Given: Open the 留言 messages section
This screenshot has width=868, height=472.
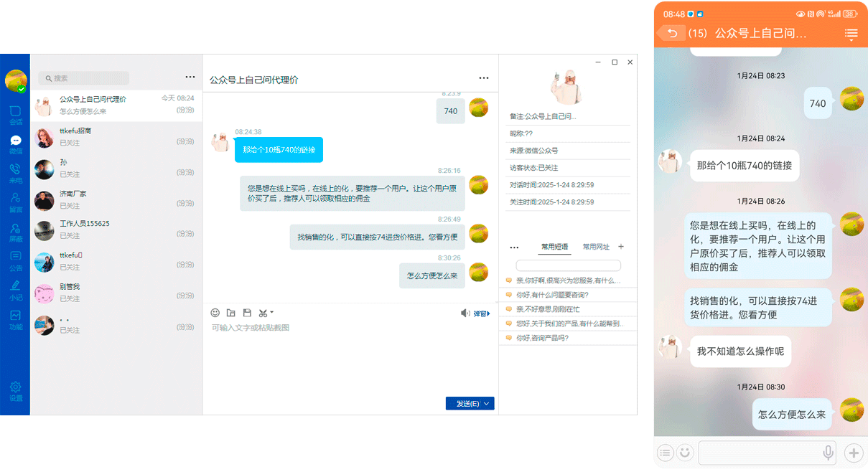Looking at the screenshot, I should pyautogui.click(x=15, y=202).
